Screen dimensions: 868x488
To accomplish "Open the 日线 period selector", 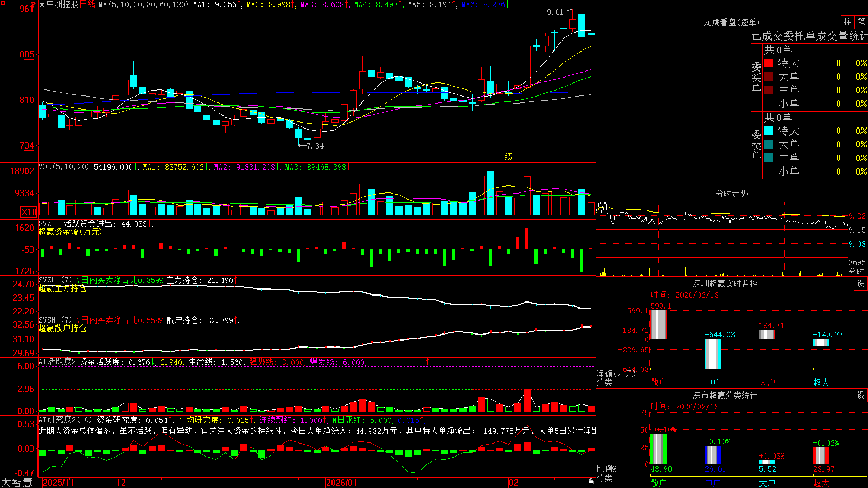I will click(88, 4).
